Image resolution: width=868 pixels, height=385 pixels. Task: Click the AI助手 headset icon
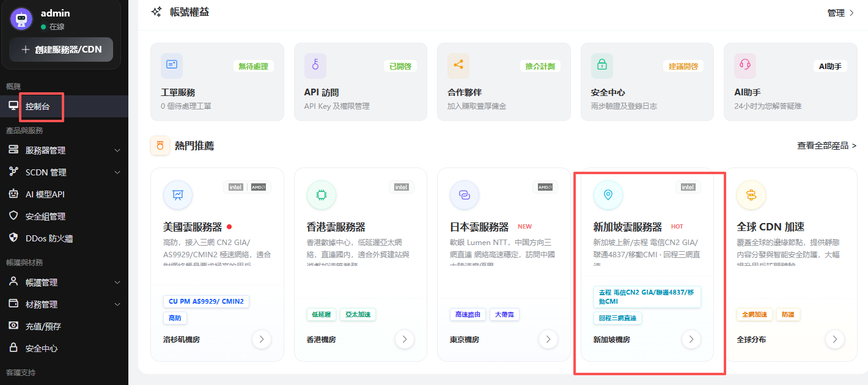(745, 65)
